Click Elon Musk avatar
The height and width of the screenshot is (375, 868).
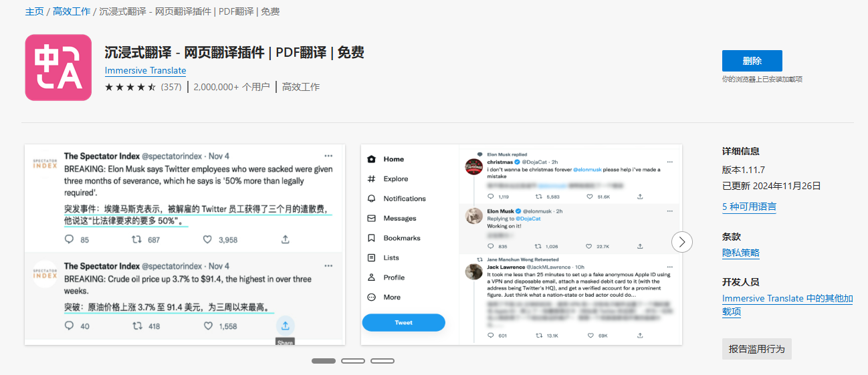(x=474, y=216)
